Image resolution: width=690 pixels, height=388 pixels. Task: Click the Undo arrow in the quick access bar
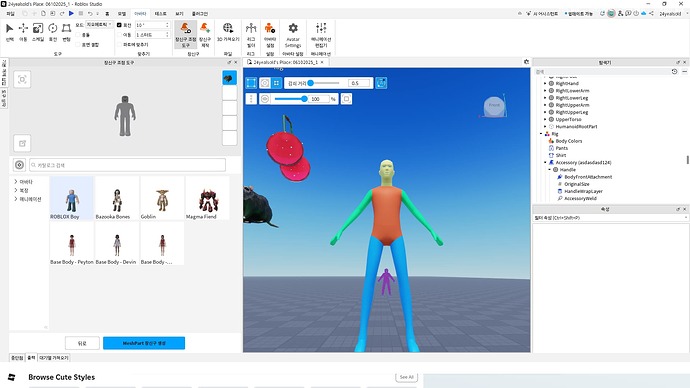(x=90, y=14)
